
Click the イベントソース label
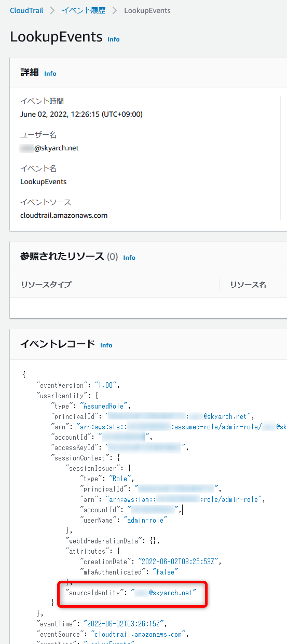(46, 202)
